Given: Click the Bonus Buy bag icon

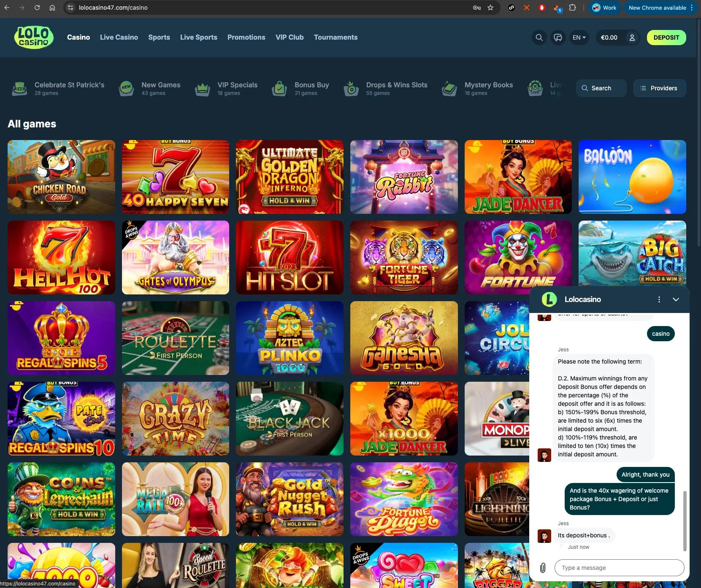Looking at the screenshot, I should click(279, 88).
